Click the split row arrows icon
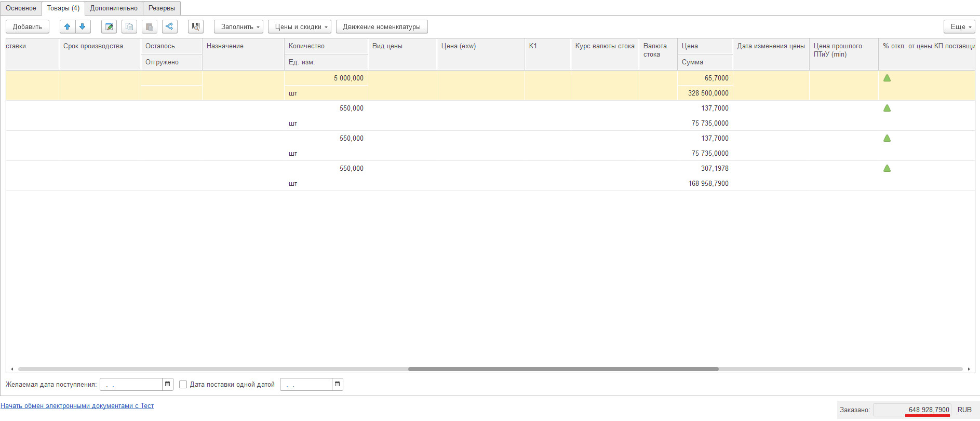 point(169,26)
